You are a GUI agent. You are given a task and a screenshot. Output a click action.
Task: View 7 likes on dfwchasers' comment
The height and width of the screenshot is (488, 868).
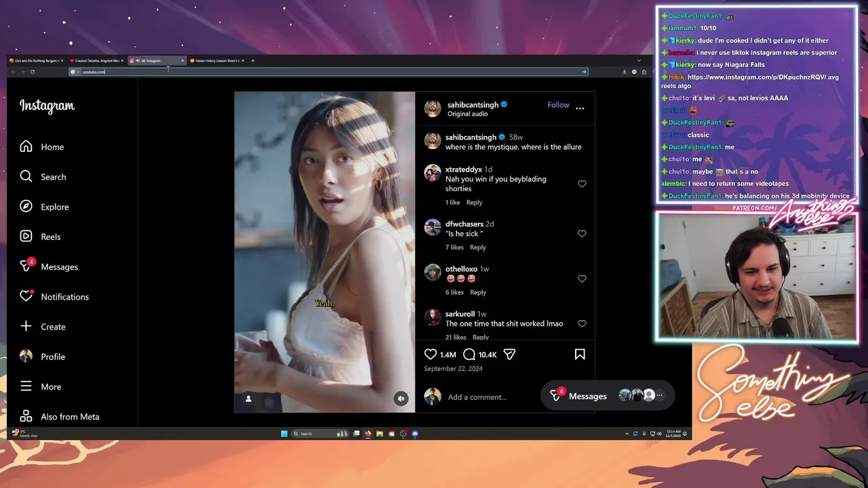454,247
